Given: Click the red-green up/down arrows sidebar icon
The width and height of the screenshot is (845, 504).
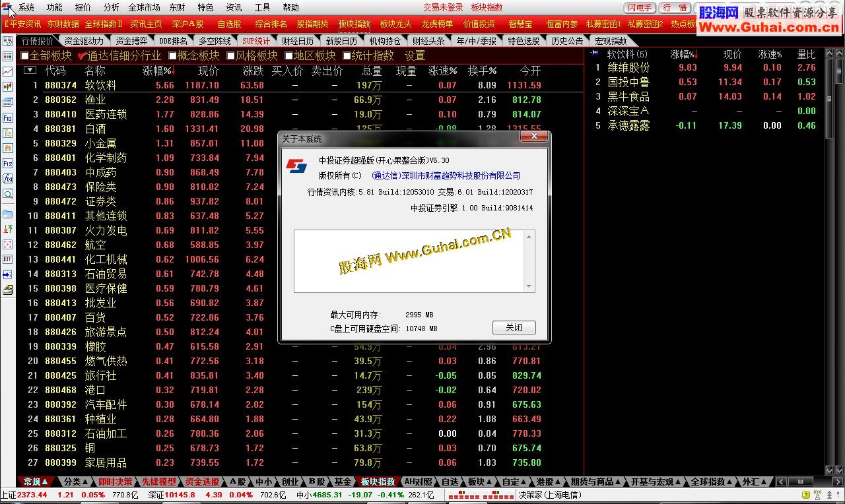Looking at the screenshot, I should [x=8, y=229].
